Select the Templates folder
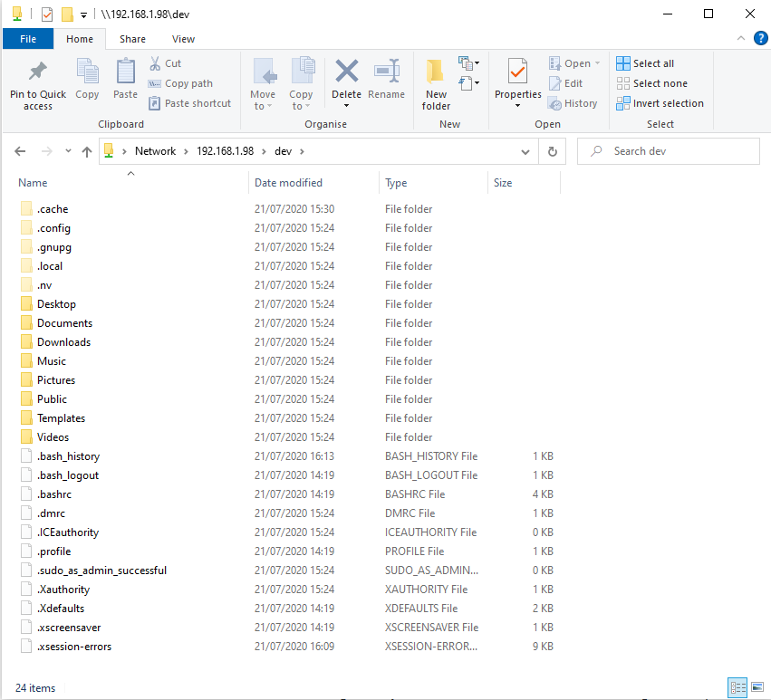 [x=61, y=418]
